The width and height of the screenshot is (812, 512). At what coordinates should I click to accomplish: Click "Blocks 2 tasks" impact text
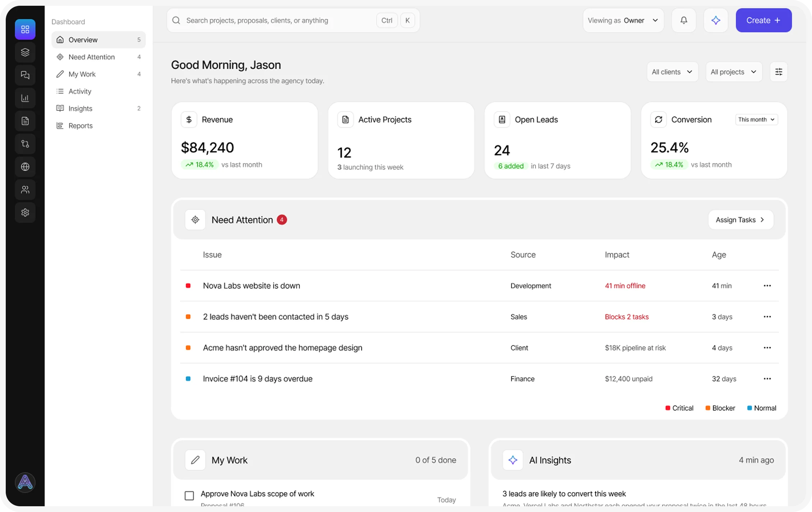coord(627,317)
